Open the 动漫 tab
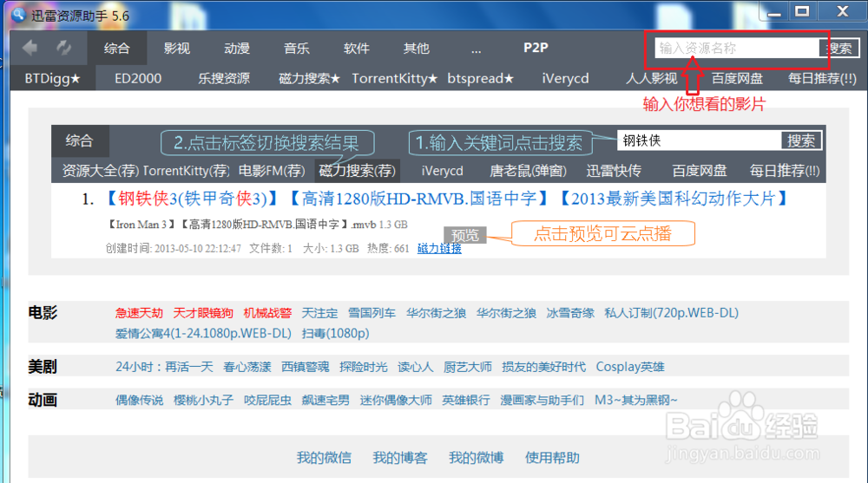Screen dimensions: 868x483 click(237, 49)
